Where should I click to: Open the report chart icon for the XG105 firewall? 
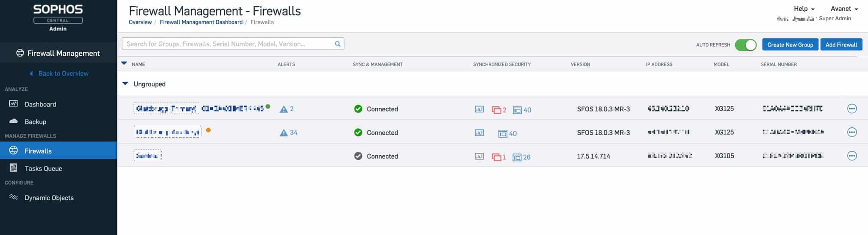coord(479,156)
